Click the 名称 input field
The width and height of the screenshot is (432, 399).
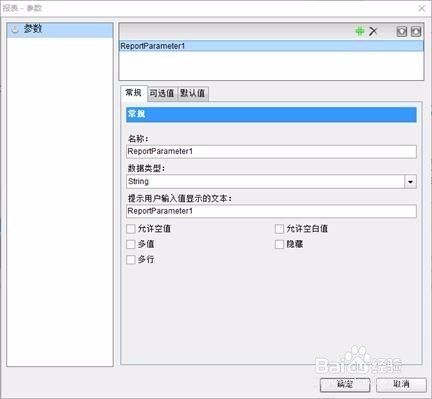[x=271, y=152]
